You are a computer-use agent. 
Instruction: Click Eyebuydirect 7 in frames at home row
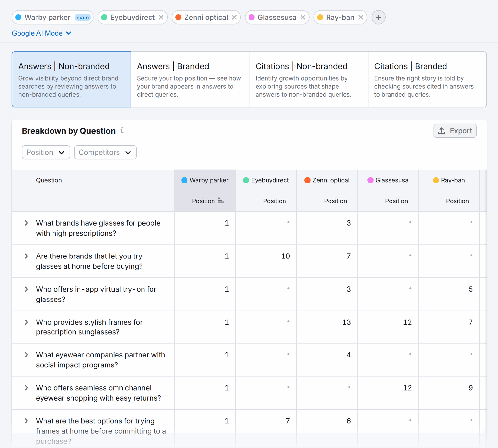pyautogui.click(x=288, y=421)
